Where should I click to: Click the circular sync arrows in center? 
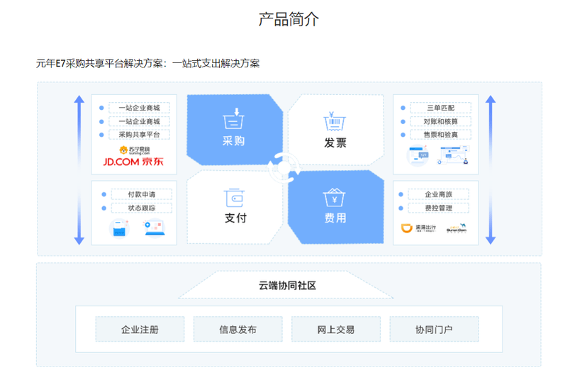[x=285, y=169]
